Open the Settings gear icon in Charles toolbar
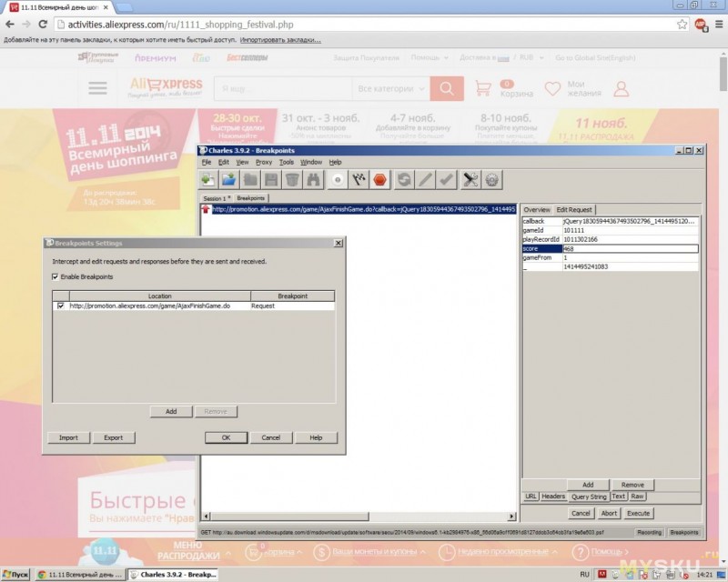Image resolution: width=728 pixels, height=582 pixels. (x=491, y=180)
